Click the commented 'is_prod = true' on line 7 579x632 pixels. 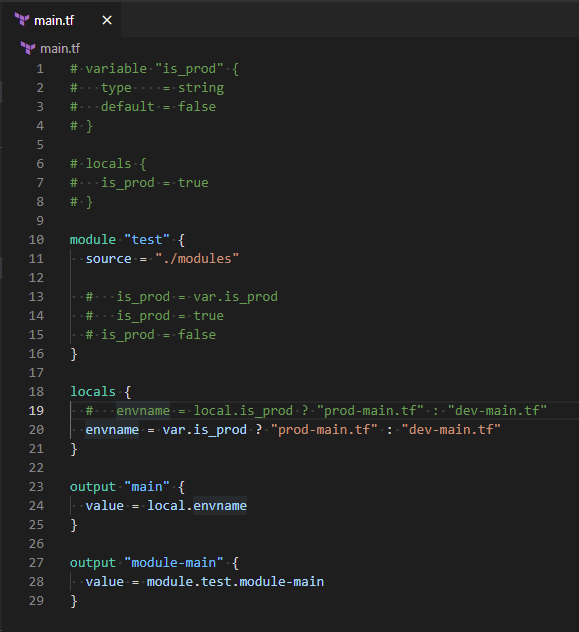pos(154,183)
